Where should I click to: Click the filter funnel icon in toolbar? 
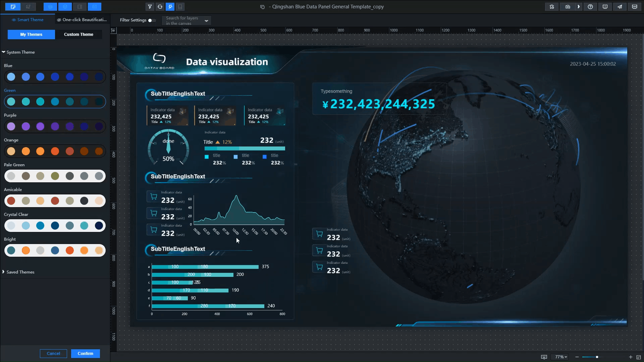tap(150, 7)
